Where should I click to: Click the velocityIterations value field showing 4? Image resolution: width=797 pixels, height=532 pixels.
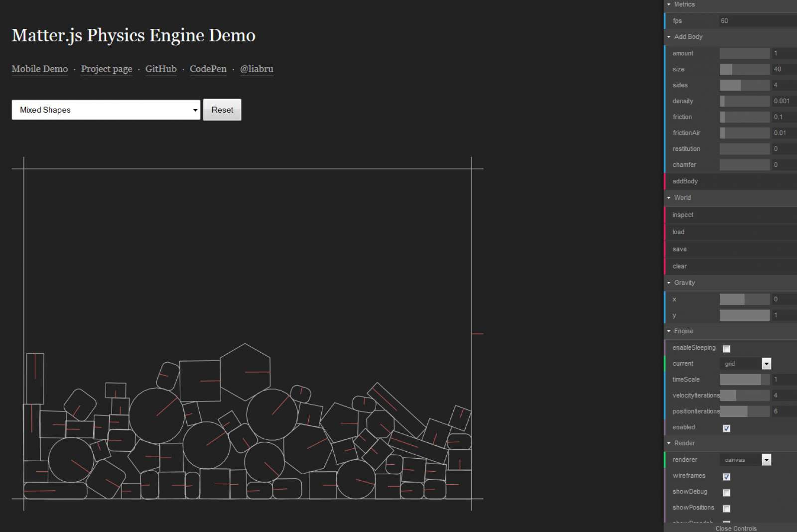click(x=784, y=396)
